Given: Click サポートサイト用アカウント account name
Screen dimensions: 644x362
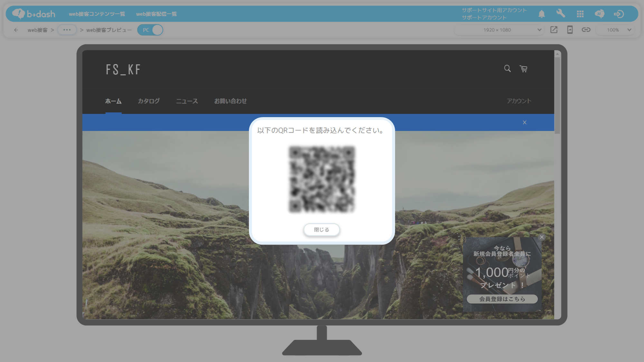Looking at the screenshot, I should click(x=494, y=10).
